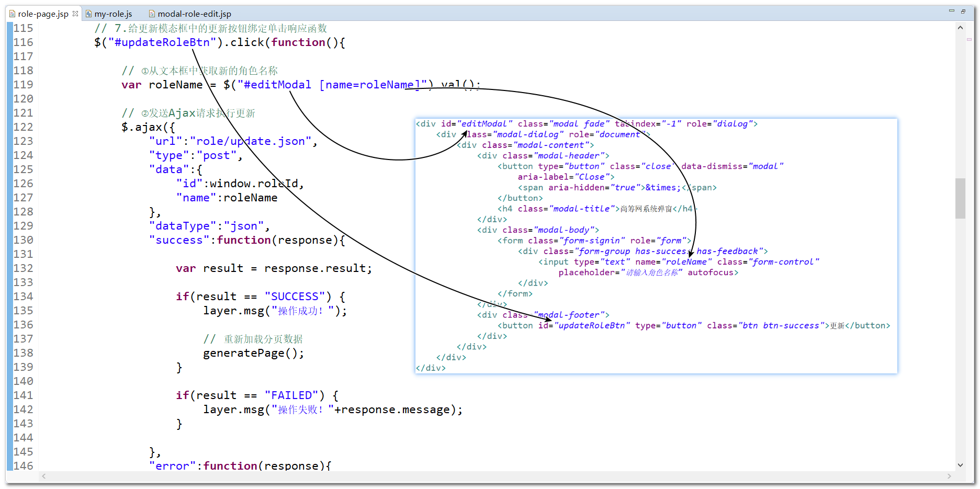
Task: Click the "url":"role/update.json" line
Action: [233, 141]
